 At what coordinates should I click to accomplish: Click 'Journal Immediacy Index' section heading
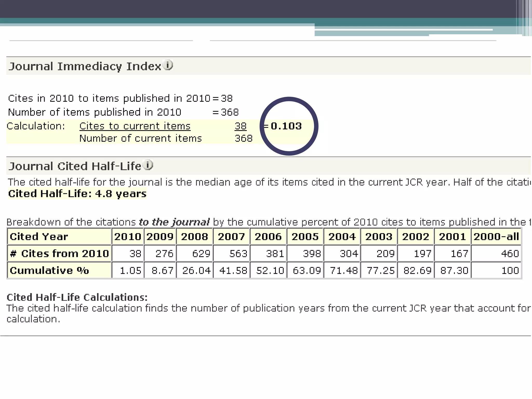coord(85,66)
